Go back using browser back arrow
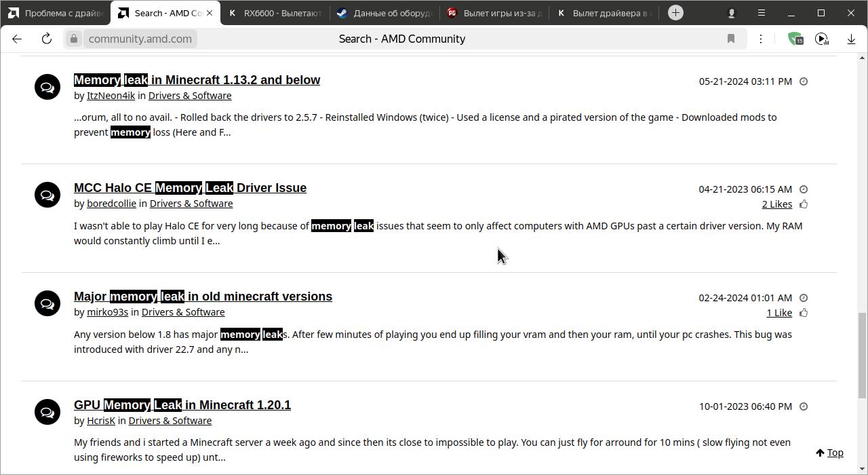The image size is (868, 475). 17,39
